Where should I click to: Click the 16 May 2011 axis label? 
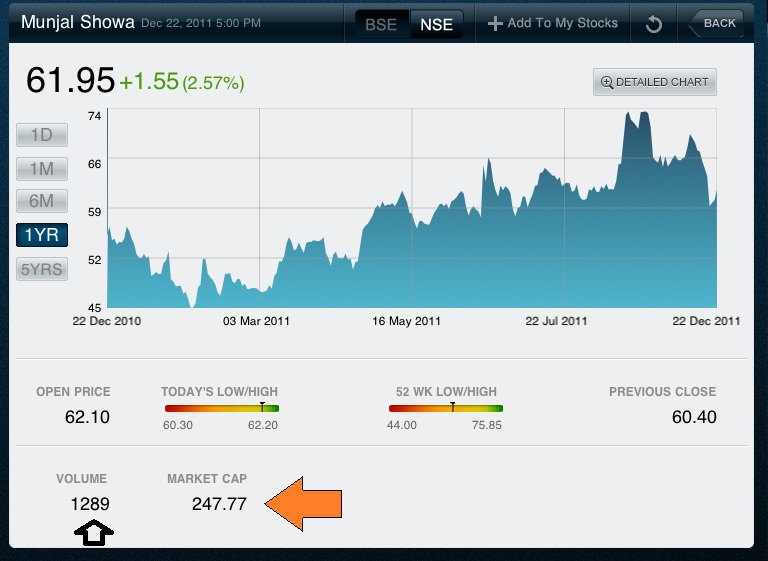click(407, 321)
